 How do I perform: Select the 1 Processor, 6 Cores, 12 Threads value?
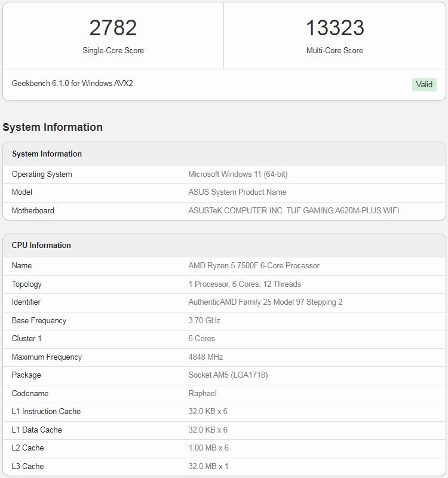245,284
